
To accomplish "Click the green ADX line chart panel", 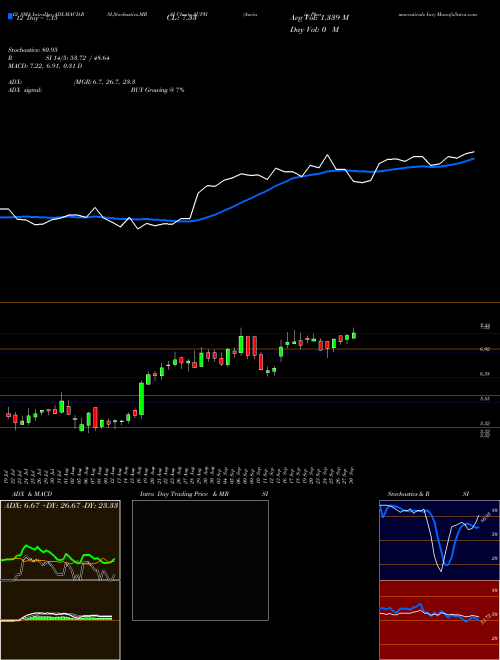I will pyautogui.click(x=60, y=540).
